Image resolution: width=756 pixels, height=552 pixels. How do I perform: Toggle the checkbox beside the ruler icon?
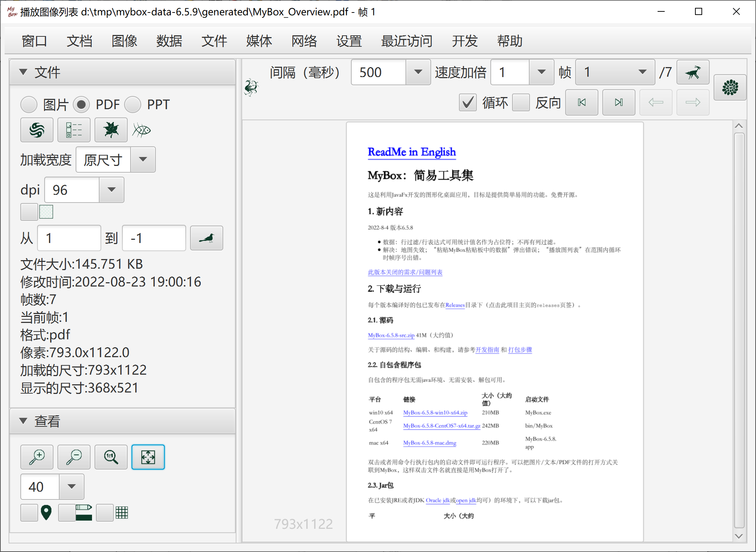67,513
